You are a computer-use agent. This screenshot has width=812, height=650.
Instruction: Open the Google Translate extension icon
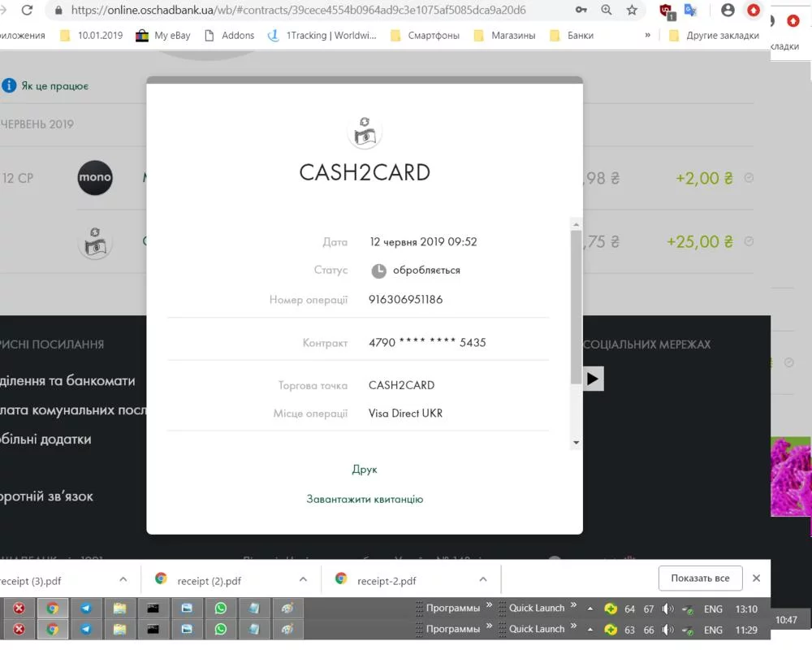click(691, 10)
